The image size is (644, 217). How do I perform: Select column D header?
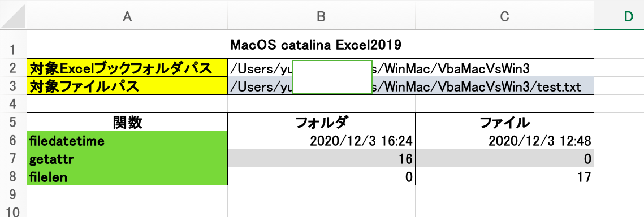click(x=619, y=16)
